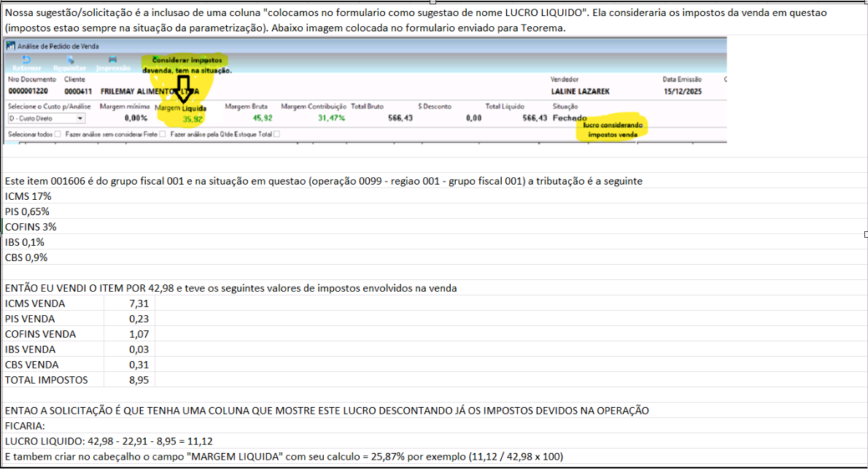Open the D - Custo Direto dropdown
This screenshot has height=469, width=868.
pyautogui.click(x=80, y=118)
